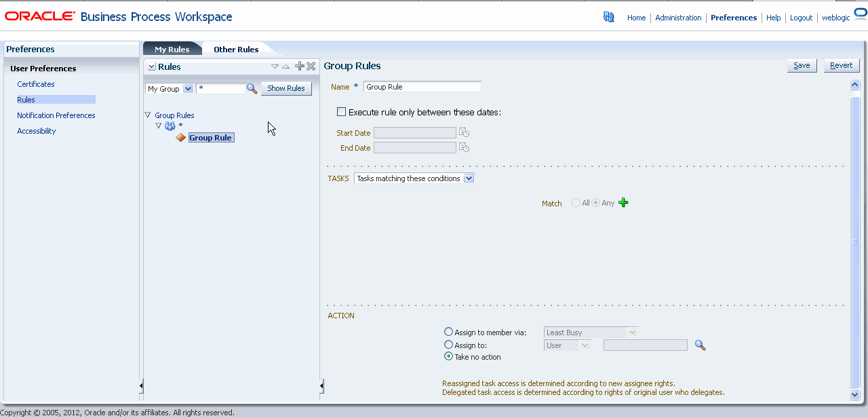
Task: Open the Start Date calendar picker
Action: [x=464, y=132]
